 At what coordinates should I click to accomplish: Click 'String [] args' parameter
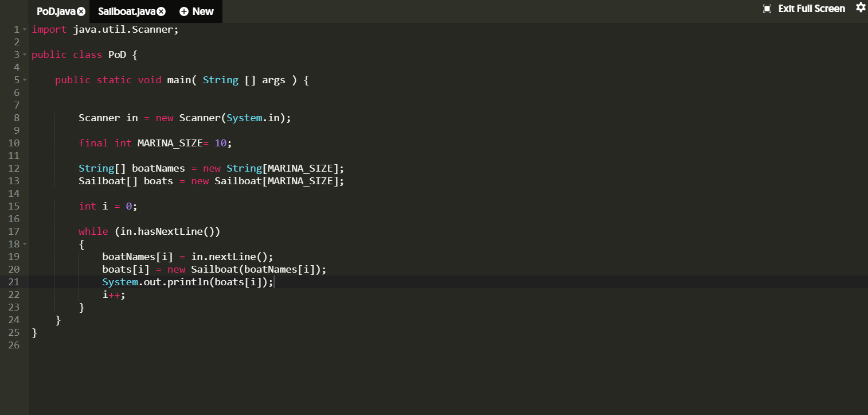tap(244, 80)
